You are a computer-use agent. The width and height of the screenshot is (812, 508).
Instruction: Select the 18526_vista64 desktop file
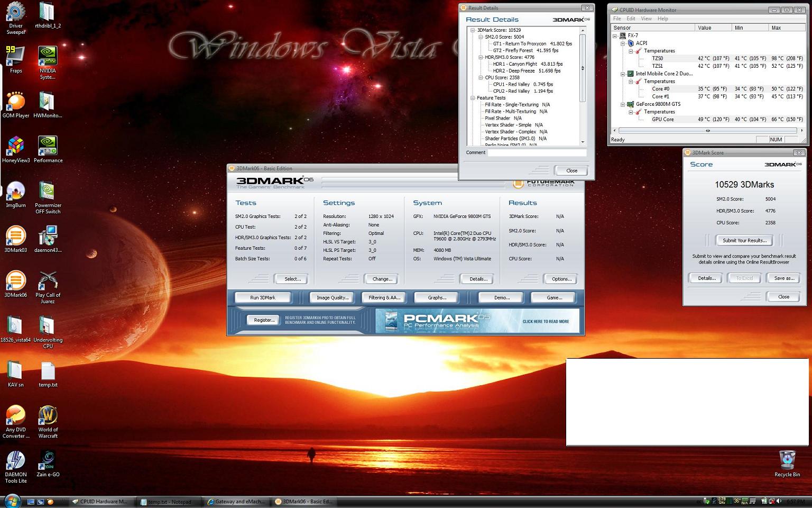[16, 329]
